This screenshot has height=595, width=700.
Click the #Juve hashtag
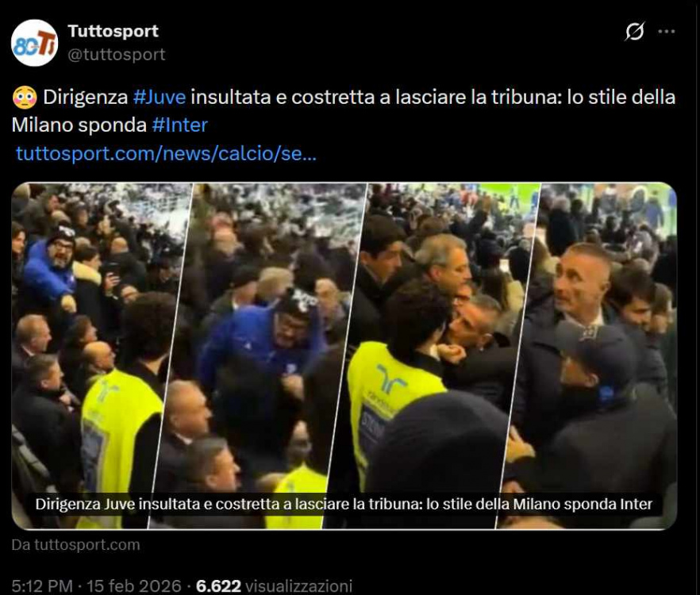point(160,98)
